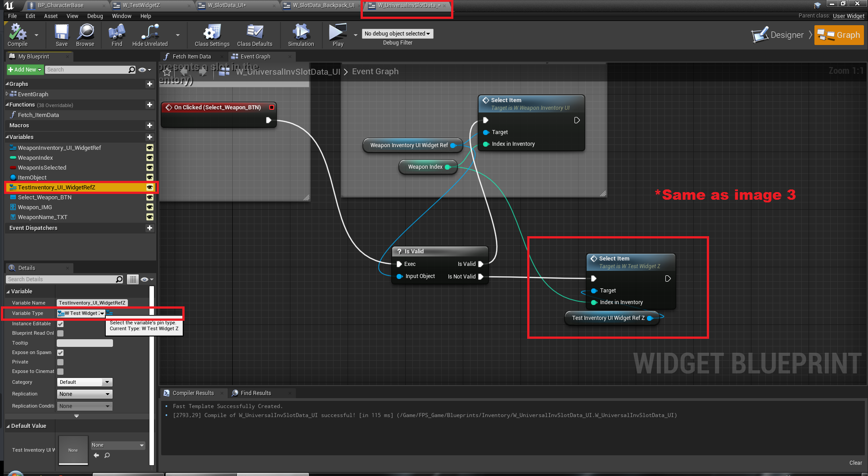Image resolution: width=868 pixels, height=476 pixels.
Task: Toggle the Instance Editable checkbox
Action: pos(60,324)
